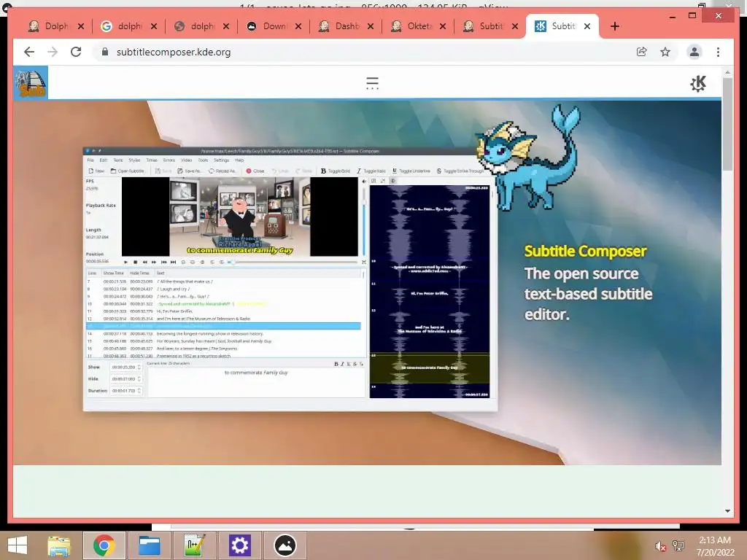Close the active Subtit tab
The height and width of the screenshot is (560, 747).
click(587, 26)
